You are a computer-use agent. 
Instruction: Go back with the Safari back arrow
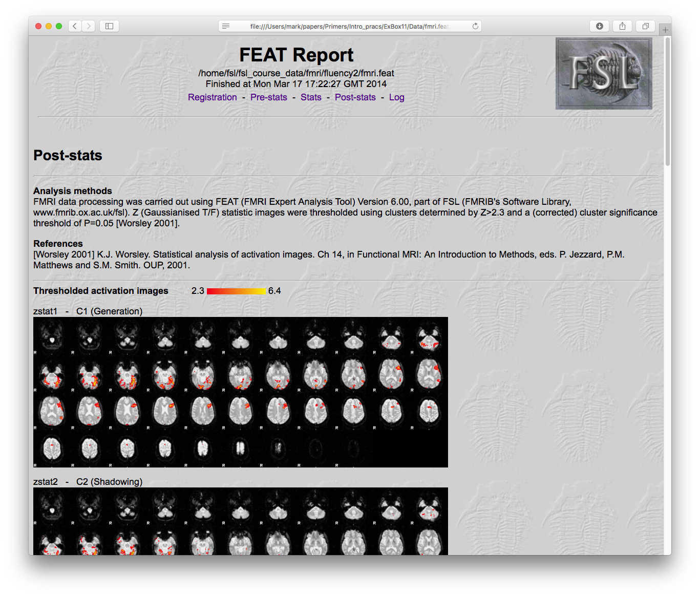click(x=75, y=26)
